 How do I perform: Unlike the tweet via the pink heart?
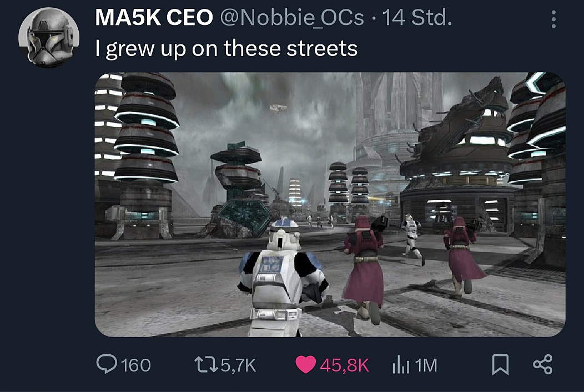tap(306, 364)
